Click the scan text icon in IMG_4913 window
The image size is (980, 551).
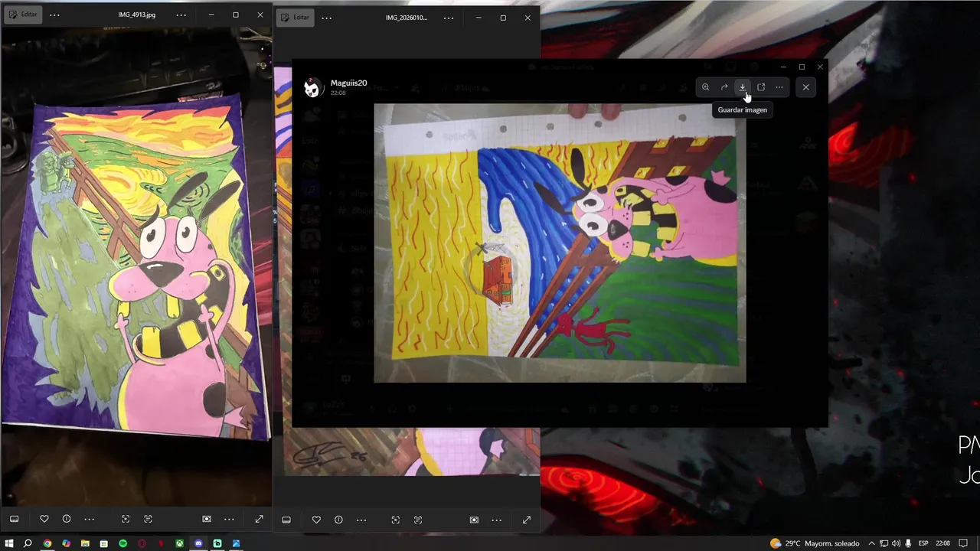pyautogui.click(x=148, y=519)
